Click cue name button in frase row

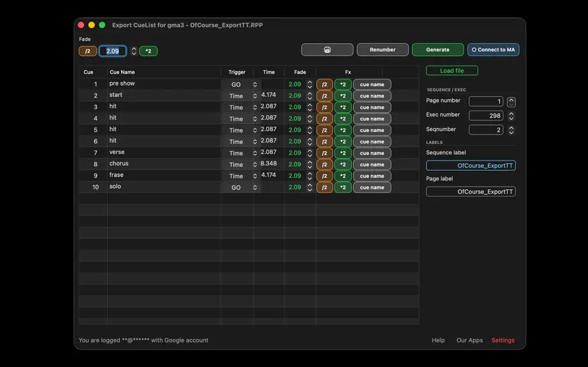click(x=372, y=176)
